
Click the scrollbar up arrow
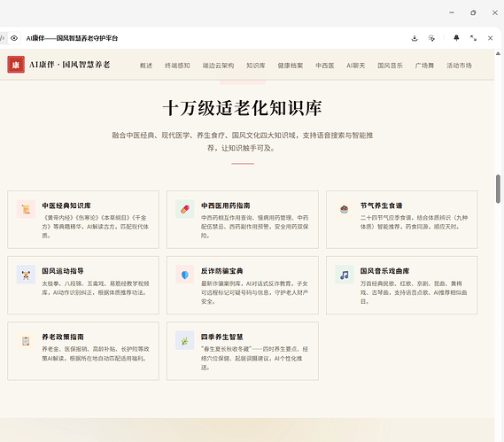(x=498, y=53)
